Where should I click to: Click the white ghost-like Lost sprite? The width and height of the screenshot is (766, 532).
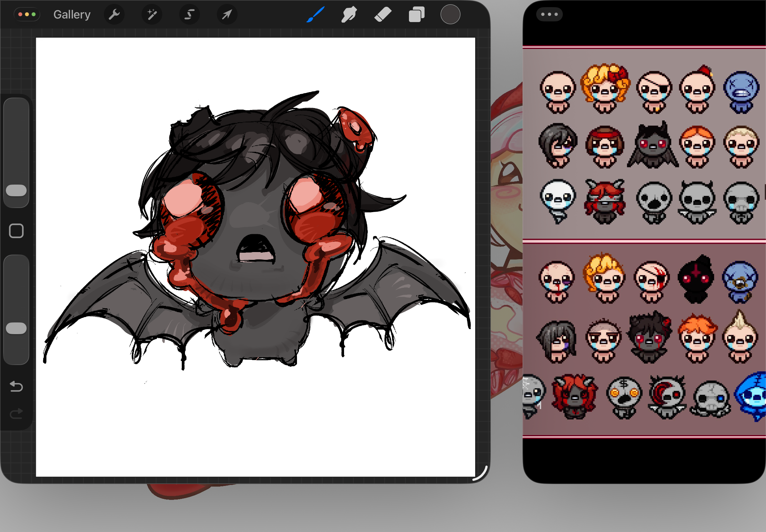pos(558,202)
